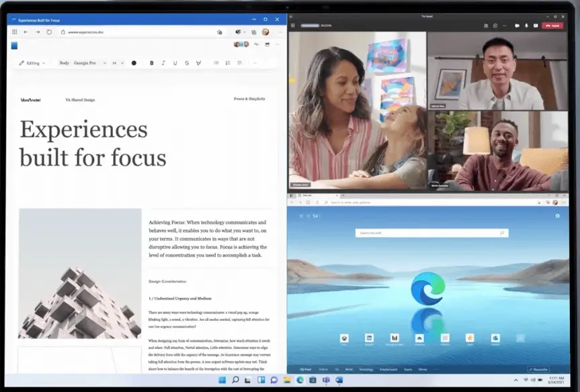
Task: Switch to the Technology news tab
Action: tap(366, 369)
